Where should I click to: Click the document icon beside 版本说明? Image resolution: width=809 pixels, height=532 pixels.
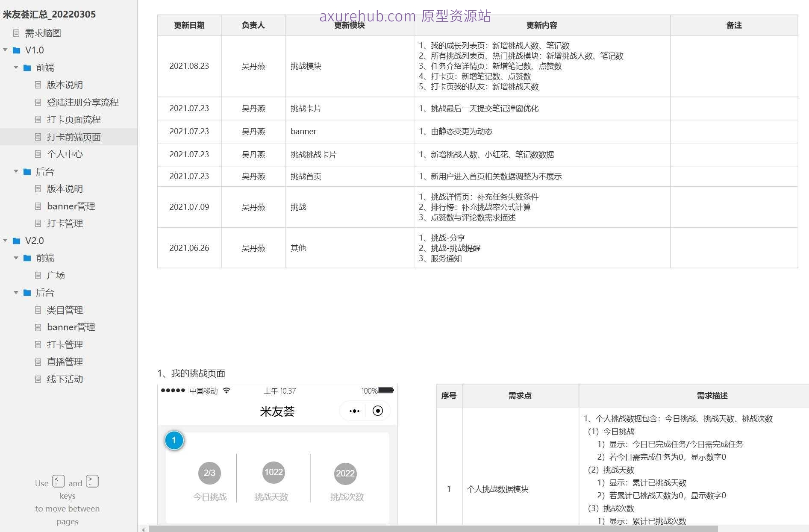[x=38, y=85]
